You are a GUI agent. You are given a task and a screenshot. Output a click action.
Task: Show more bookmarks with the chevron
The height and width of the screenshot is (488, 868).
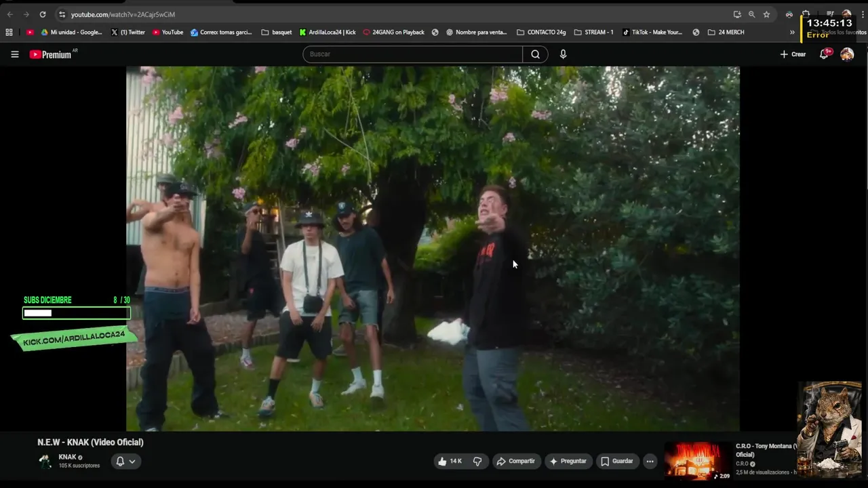(792, 32)
